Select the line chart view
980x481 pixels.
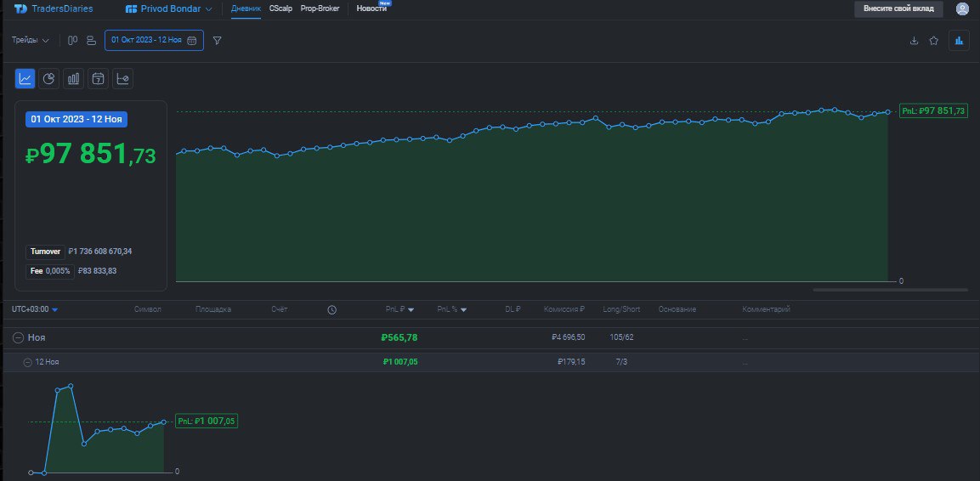pyautogui.click(x=25, y=79)
